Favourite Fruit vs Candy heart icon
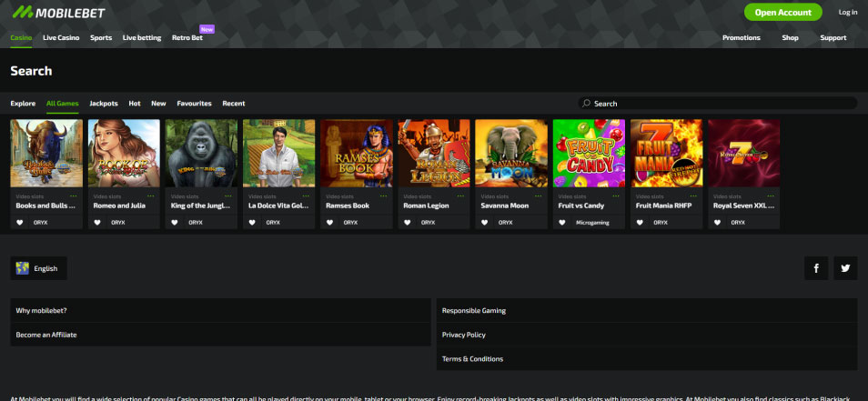This screenshot has height=401, width=868. (562, 223)
